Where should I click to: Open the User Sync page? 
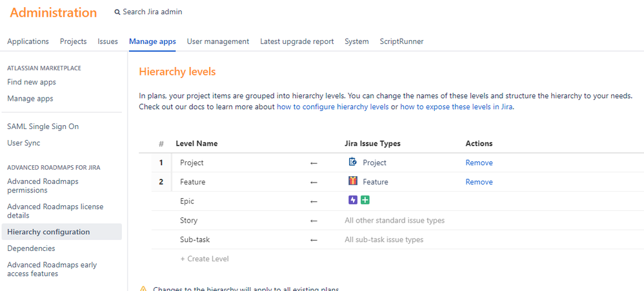coord(23,143)
